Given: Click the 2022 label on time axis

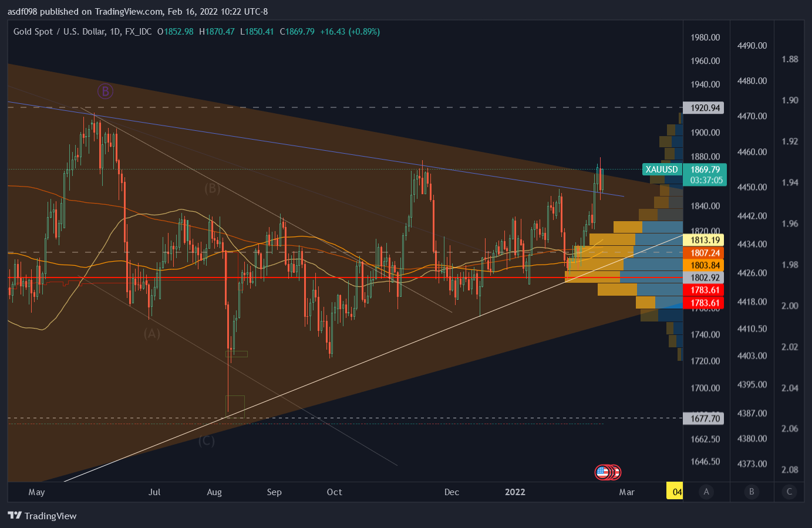Looking at the screenshot, I should point(515,492).
